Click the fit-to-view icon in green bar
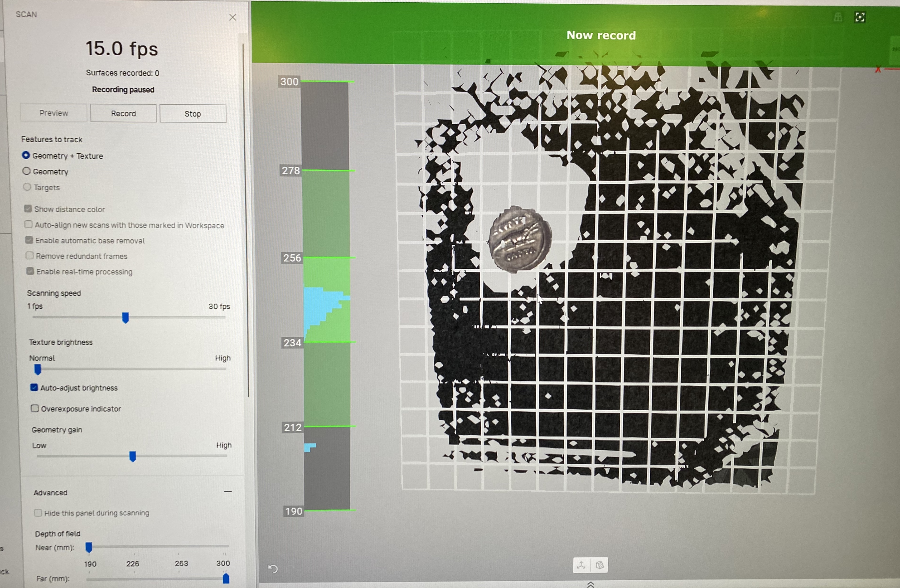Screen dimensions: 900x588 point(860,17)
